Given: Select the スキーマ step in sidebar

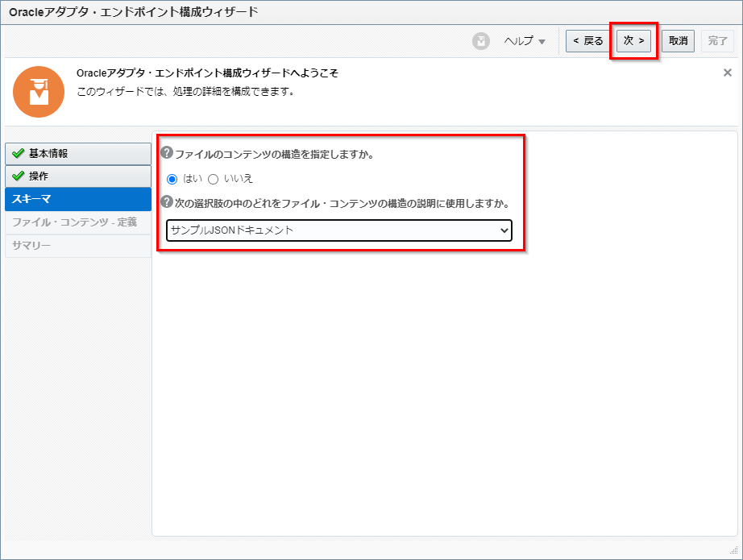Looking at the screenshot, I should point(77,199).
